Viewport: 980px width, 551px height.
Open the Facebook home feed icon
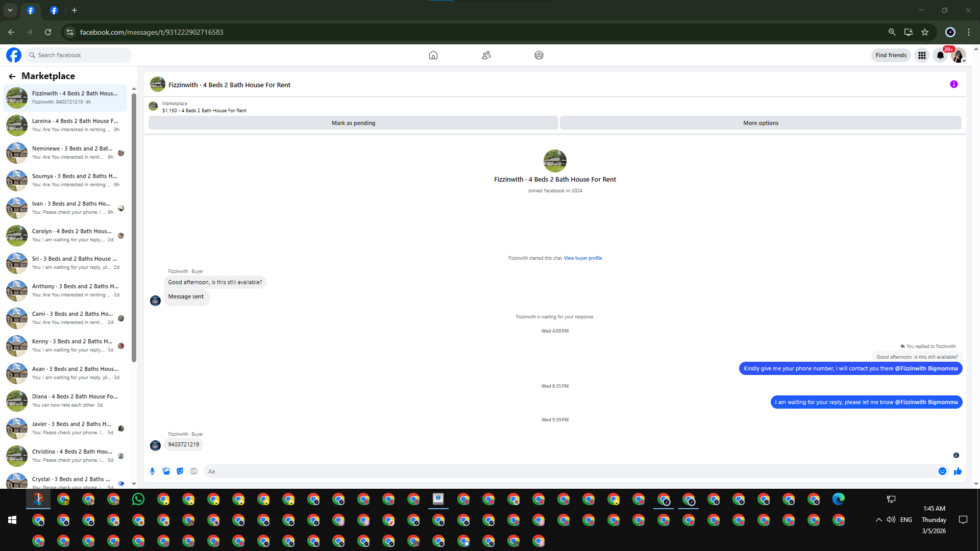pos(433,55)
